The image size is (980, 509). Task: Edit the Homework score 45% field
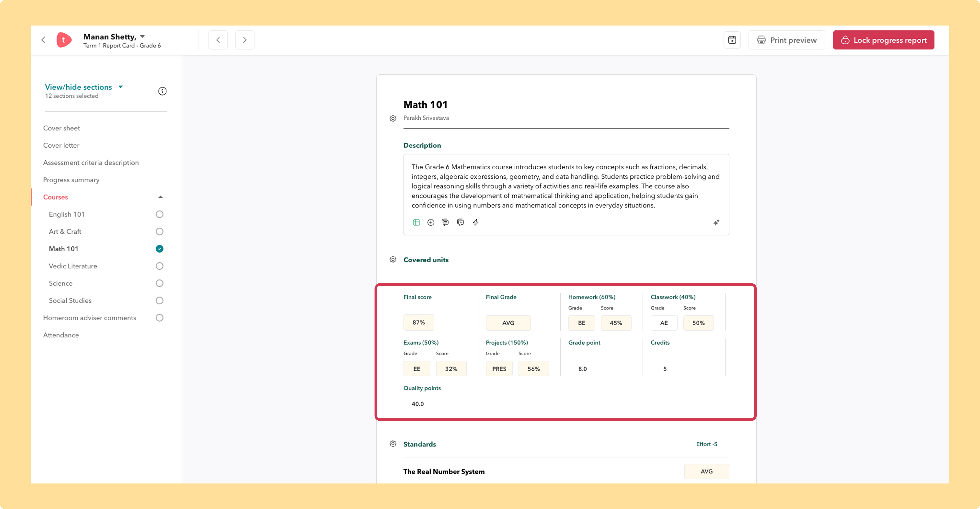[x=616, y=323]
